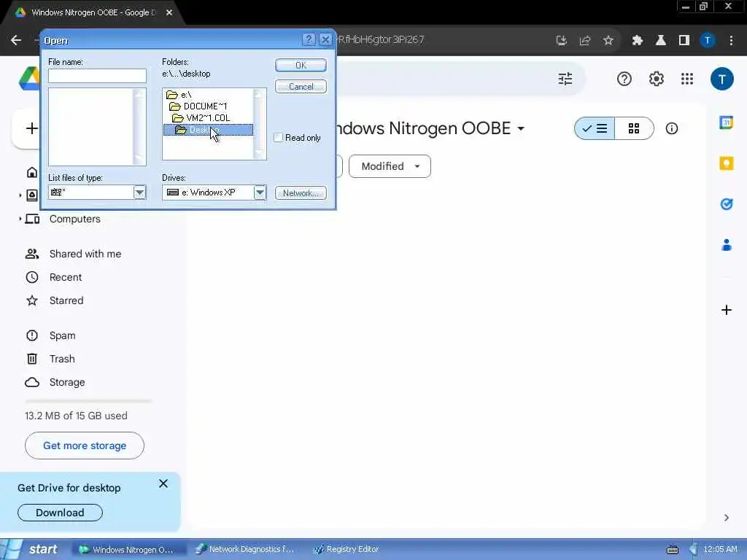This screenshot has width=747, height=560.
Task: Cancel the Open dialog
Action: click(x=301, y=87)
